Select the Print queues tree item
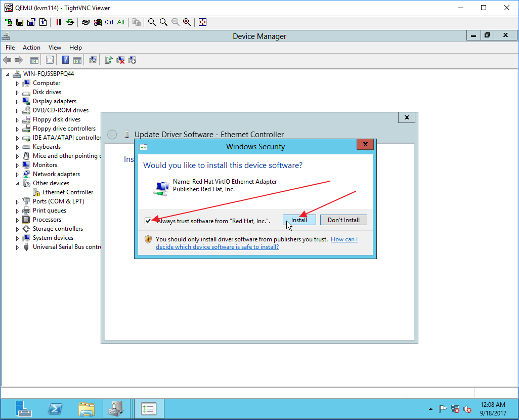 [x=49, y=211]
